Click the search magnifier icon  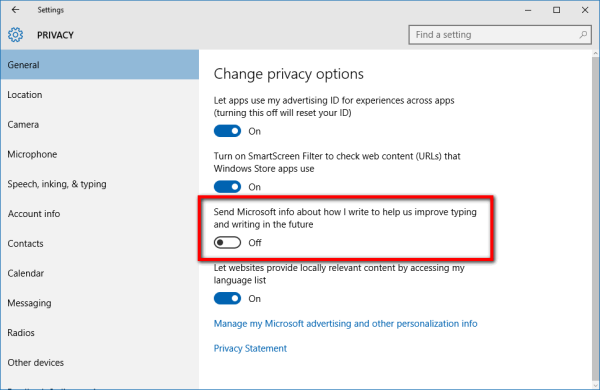coord(583,35)
